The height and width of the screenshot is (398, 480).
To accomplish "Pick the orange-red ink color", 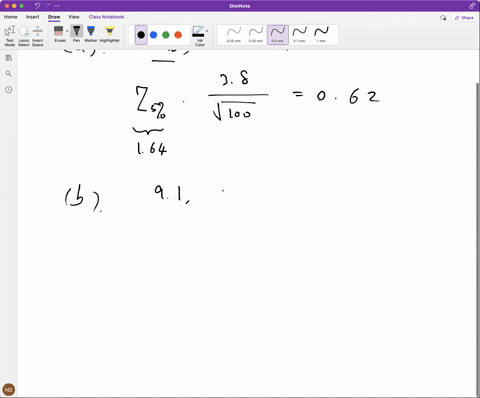I will [178, 35].
